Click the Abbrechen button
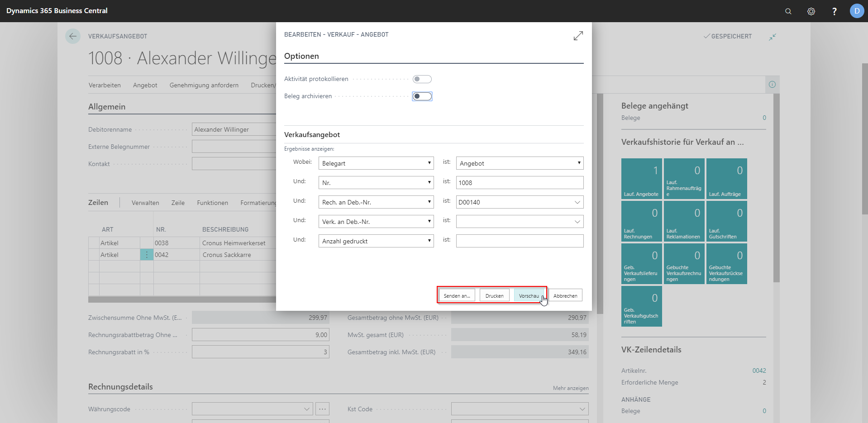The image size is (868, 423). tap(565, 296)
